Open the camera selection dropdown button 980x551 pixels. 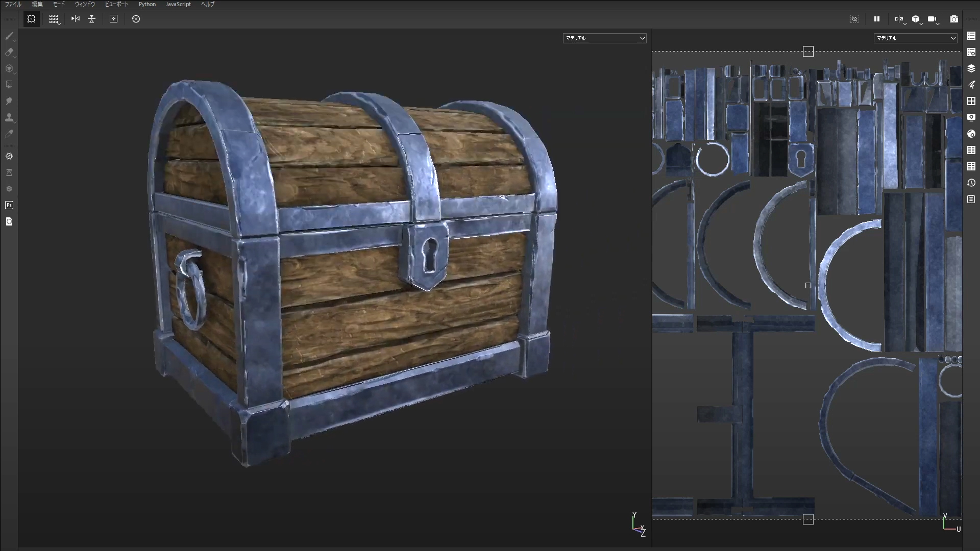[933, 19]
